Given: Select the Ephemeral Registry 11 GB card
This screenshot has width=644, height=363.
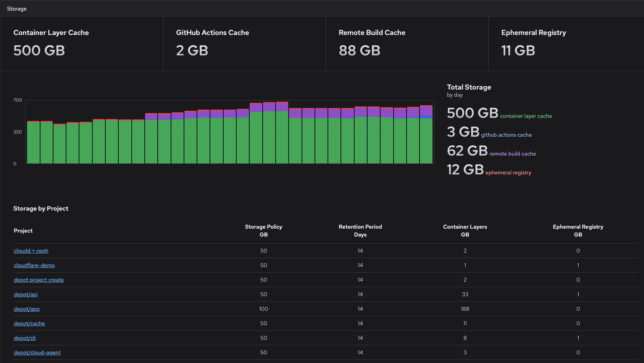Looking at the screenshot, I should pos(566,43).
